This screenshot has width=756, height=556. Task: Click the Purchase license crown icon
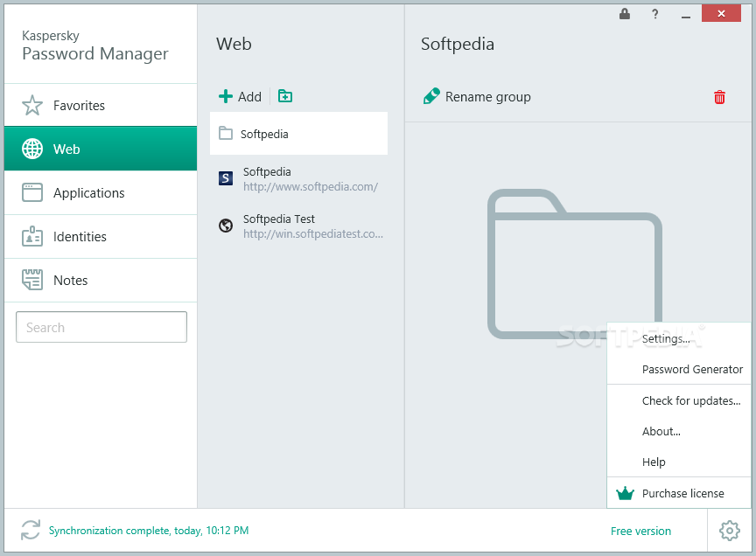point(625,493)
